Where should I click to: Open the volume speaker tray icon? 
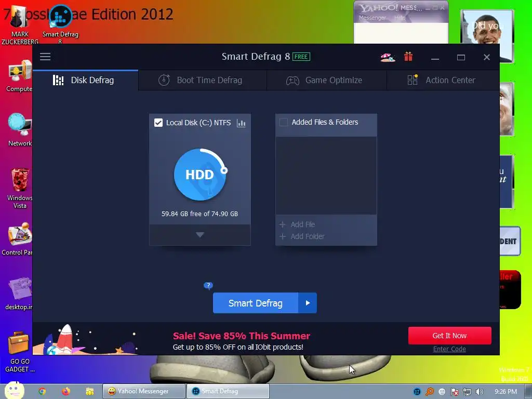pos(479,392)
